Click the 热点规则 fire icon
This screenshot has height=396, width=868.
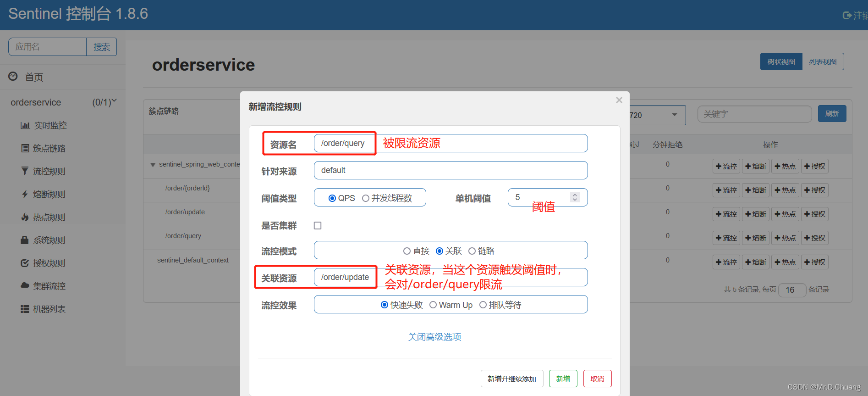click(25, 217)
